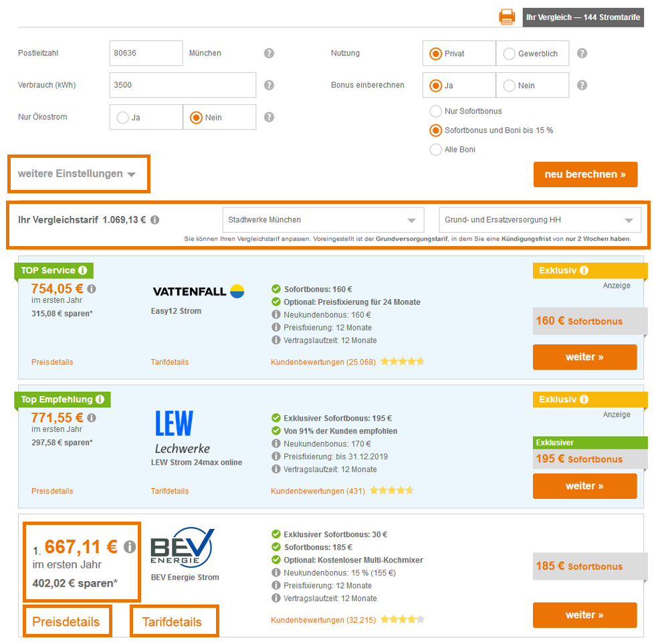Open Tarifdetails for BEV Energie Strom
Viewport: 662px width, 644px height.
(172, 622)
